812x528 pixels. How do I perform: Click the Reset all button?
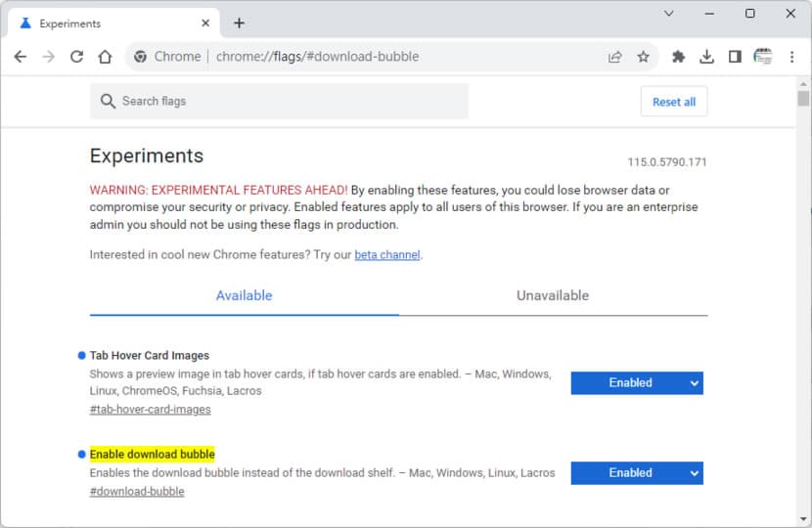[674, 102]
